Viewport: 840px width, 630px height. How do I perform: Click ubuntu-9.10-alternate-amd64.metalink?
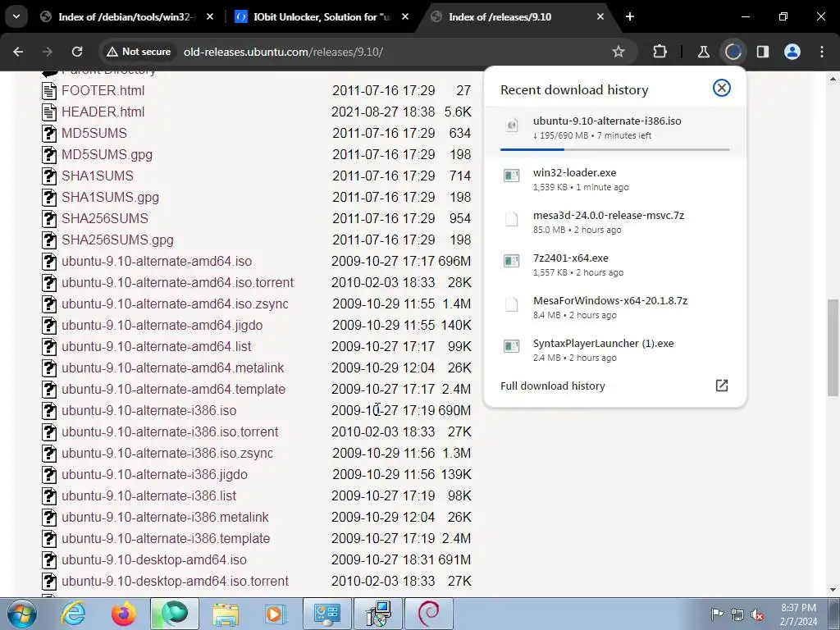click(x=172, y=368)
